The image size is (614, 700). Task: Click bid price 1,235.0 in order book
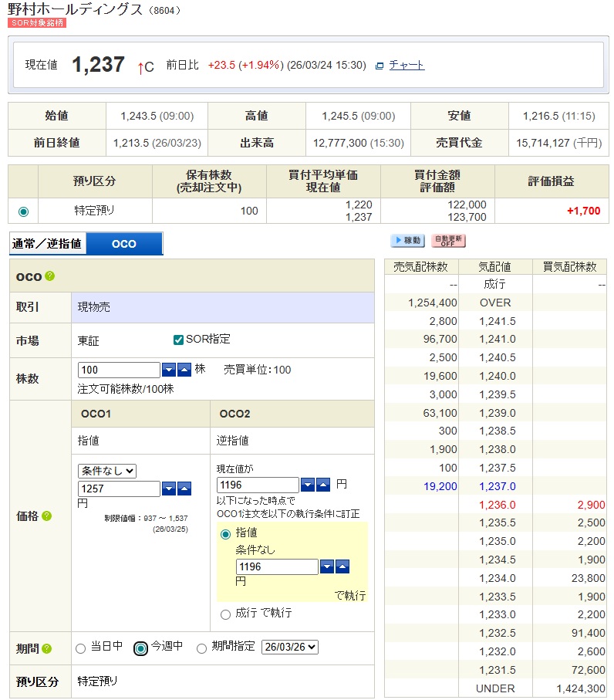point(497,542)
